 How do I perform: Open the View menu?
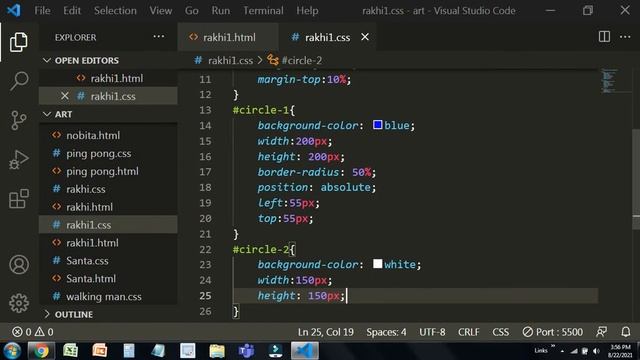click(160, 10)
